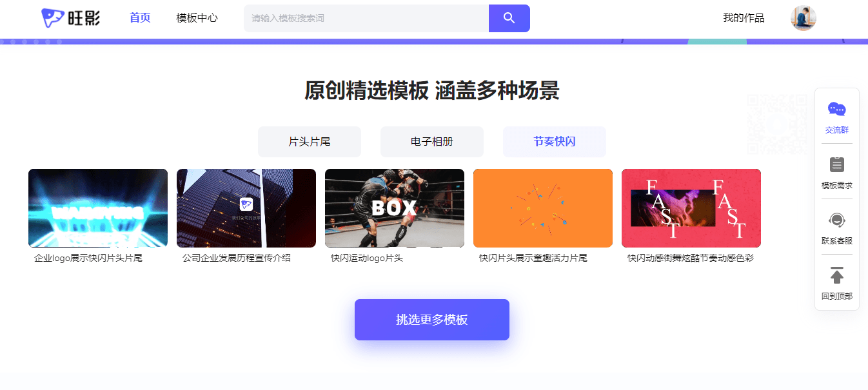The width and height of the screenshot is (868, 390).
Task: Go to 首页 in navigation
Action: click(x=140, y=18)
